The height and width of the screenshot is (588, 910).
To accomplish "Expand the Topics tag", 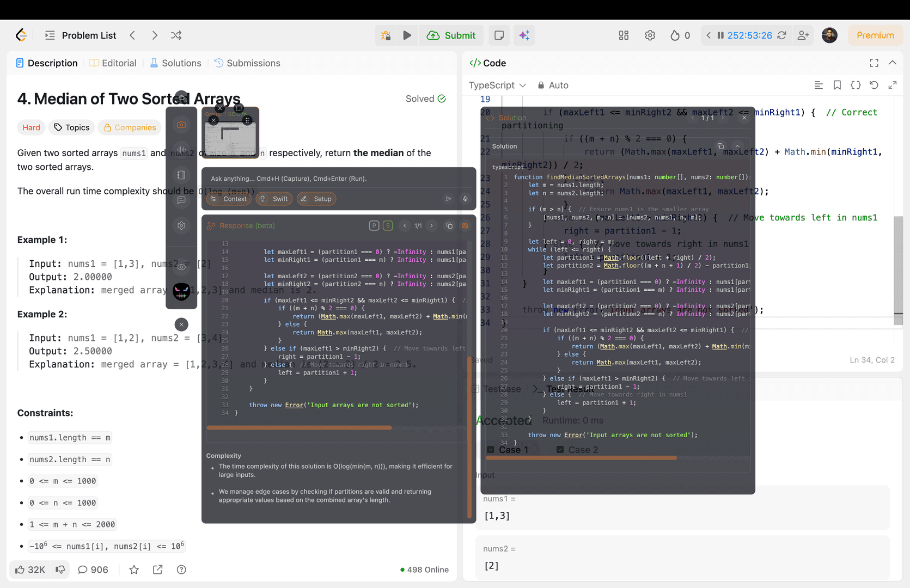I will (72, 127).
